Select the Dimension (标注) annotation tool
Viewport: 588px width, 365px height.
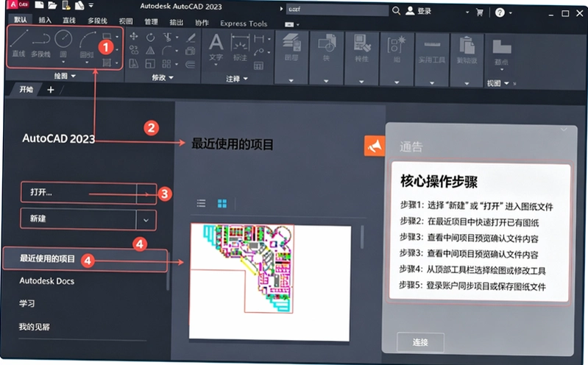[x=240, y=48]
